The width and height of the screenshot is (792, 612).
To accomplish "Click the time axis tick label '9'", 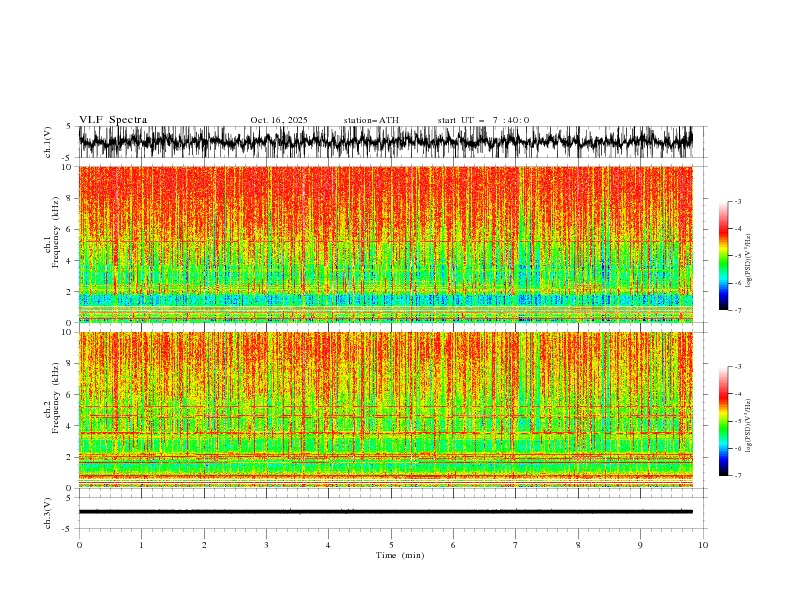I will (640, 545).
